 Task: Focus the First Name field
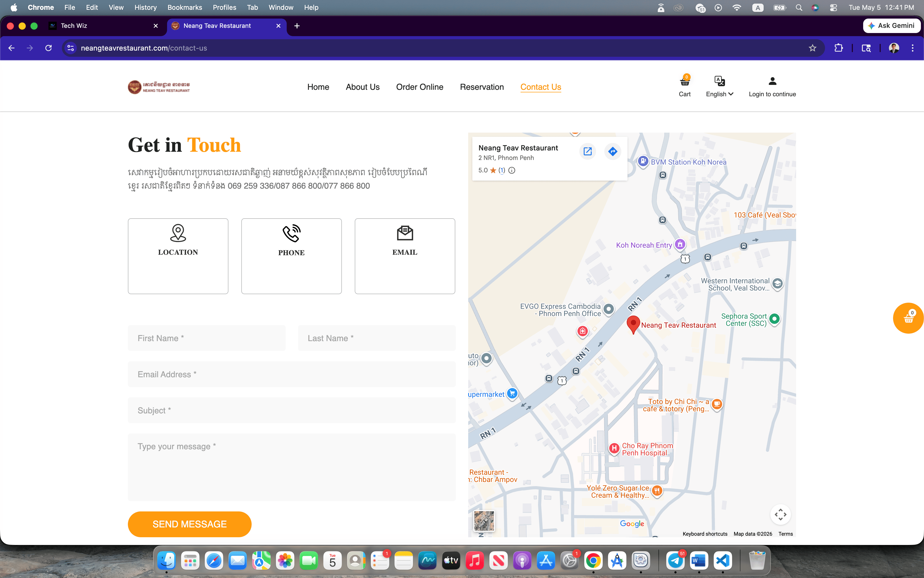coord(207,338)
